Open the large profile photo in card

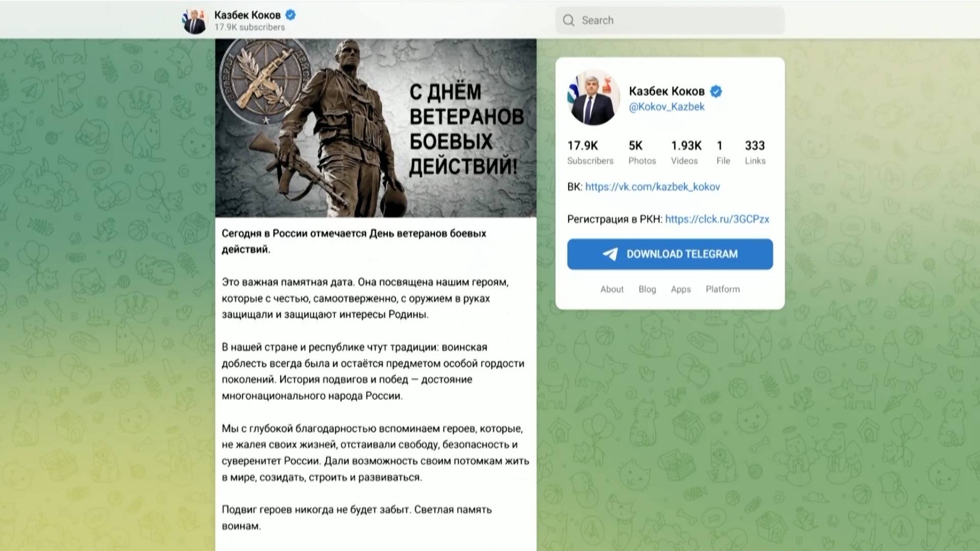[594, 97]
